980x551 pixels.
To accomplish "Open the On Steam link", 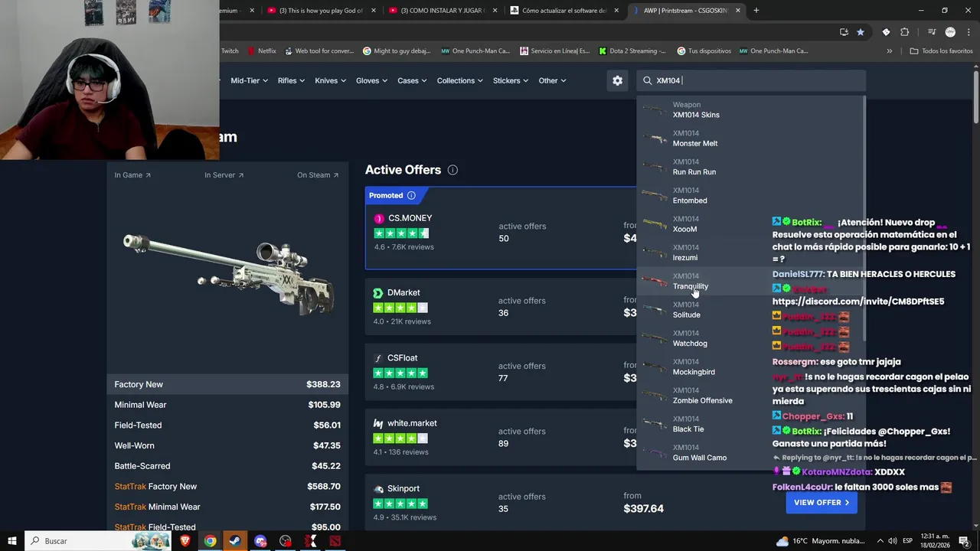I will tap(318, 175).
